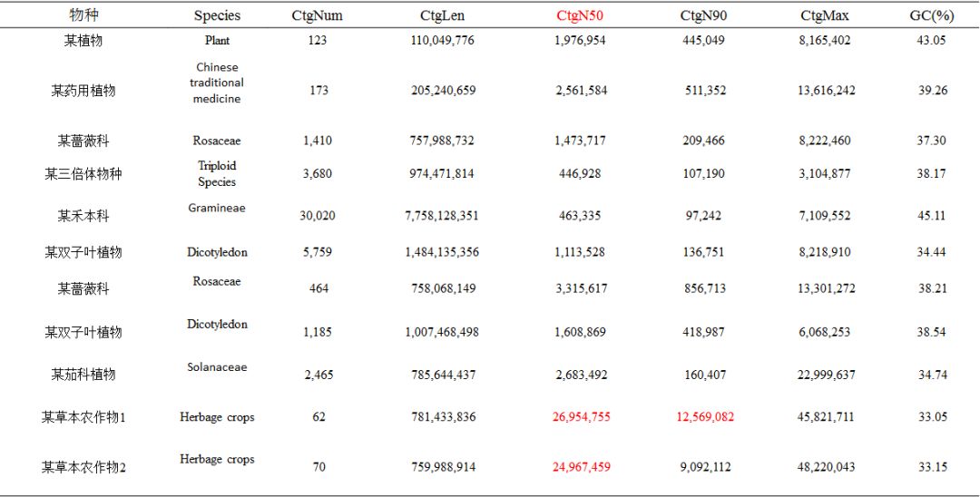This screenshot has height=497, width=980.
Task: Click the Species column header
Action: coord(217,15)
